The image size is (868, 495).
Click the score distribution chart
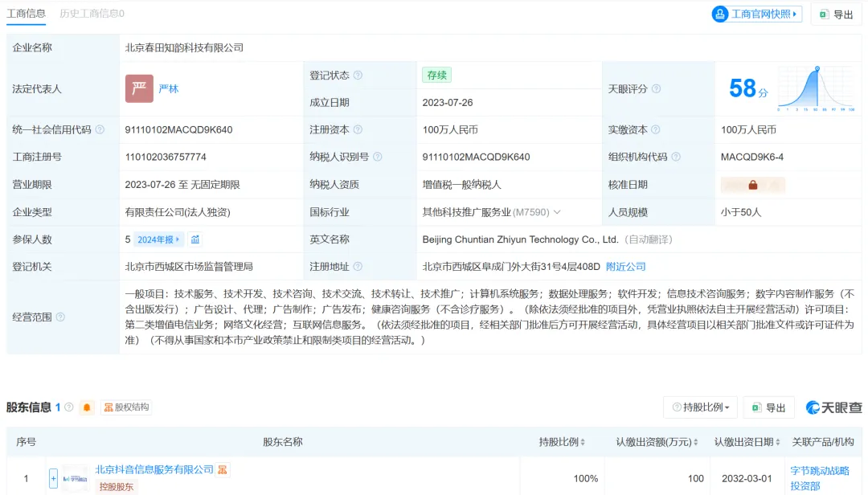click(x=816, y=88)
